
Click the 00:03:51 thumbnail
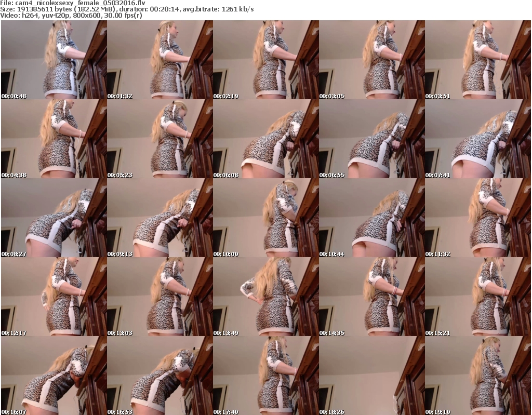click(x=478, y=60)
